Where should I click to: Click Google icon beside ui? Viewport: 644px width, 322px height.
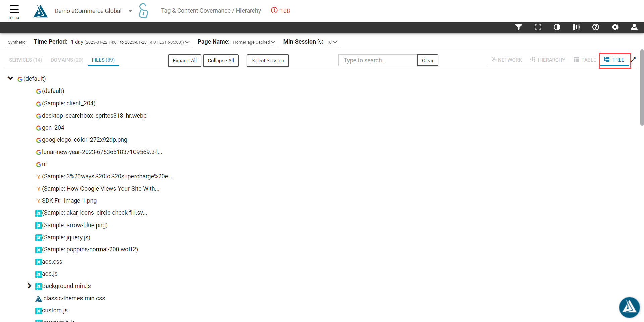pyautogui.click(x=39, y=165)
